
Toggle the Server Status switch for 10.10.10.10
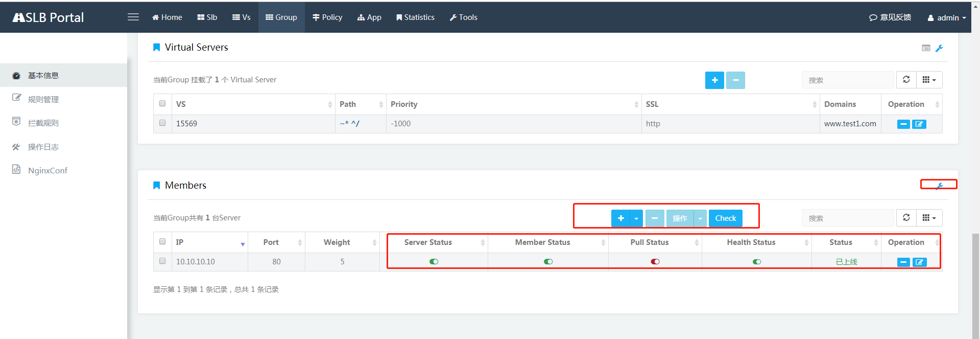pos(434,262)
